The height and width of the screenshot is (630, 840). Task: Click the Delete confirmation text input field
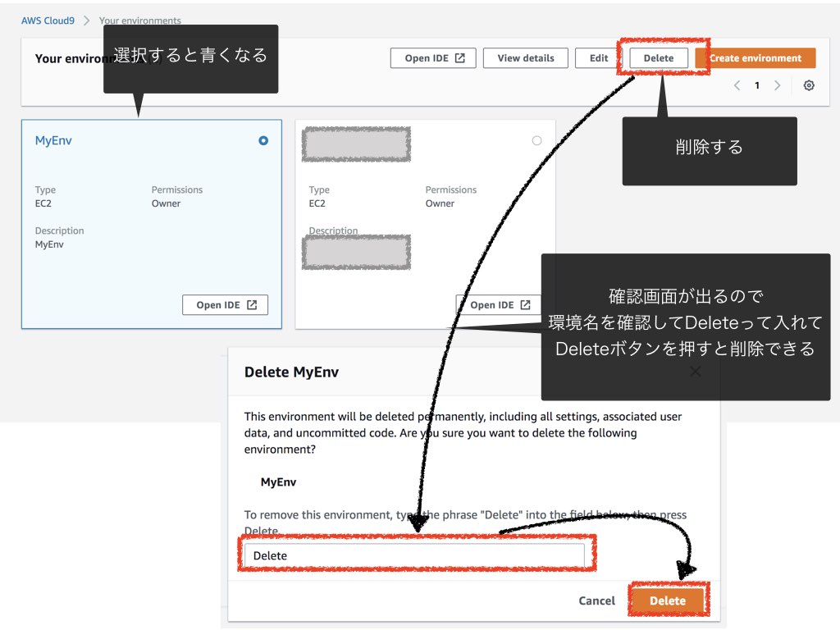click(x=418, y=555)
